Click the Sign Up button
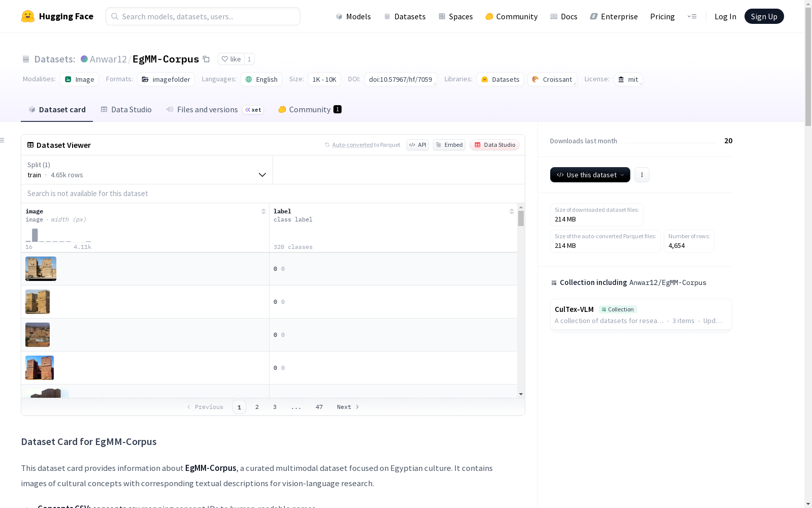This screenshot has width=812, height=508. coord(764,16)
